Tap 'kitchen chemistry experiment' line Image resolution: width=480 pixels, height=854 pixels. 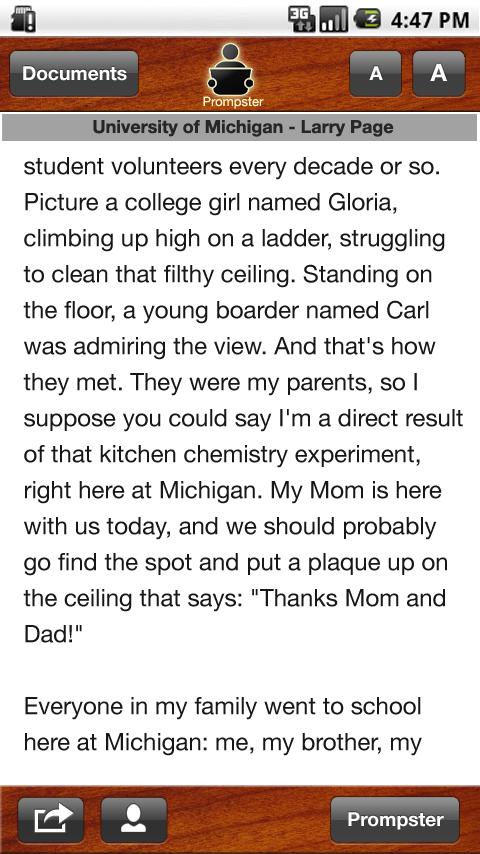pos(222,456)
